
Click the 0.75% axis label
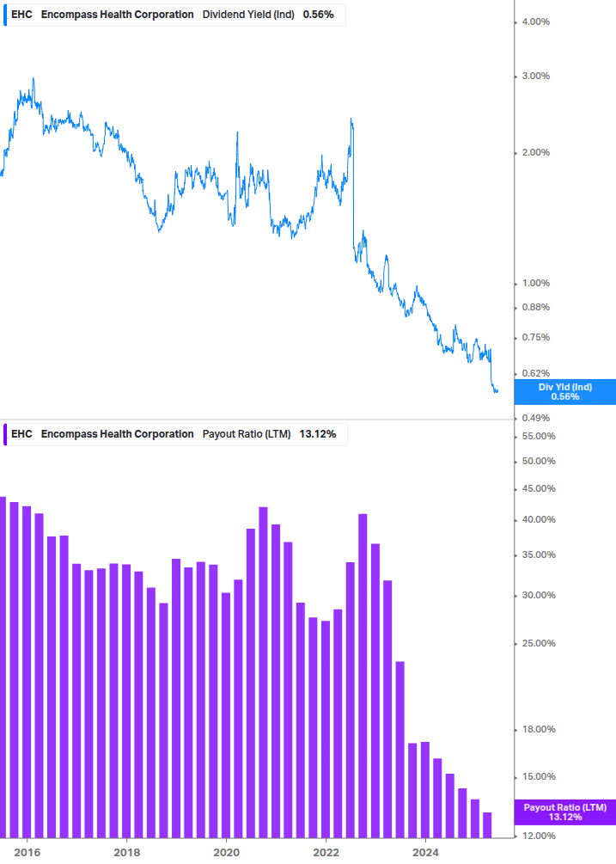(535, 337)
